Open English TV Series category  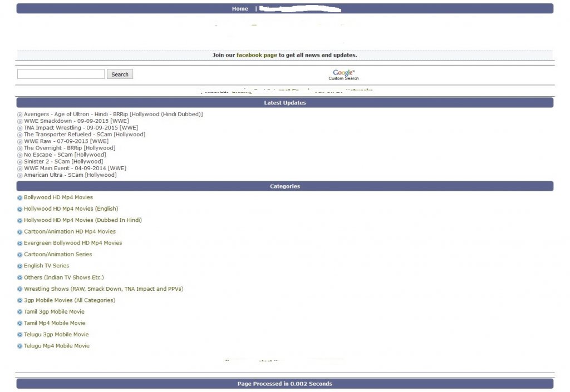click(47, 266)
